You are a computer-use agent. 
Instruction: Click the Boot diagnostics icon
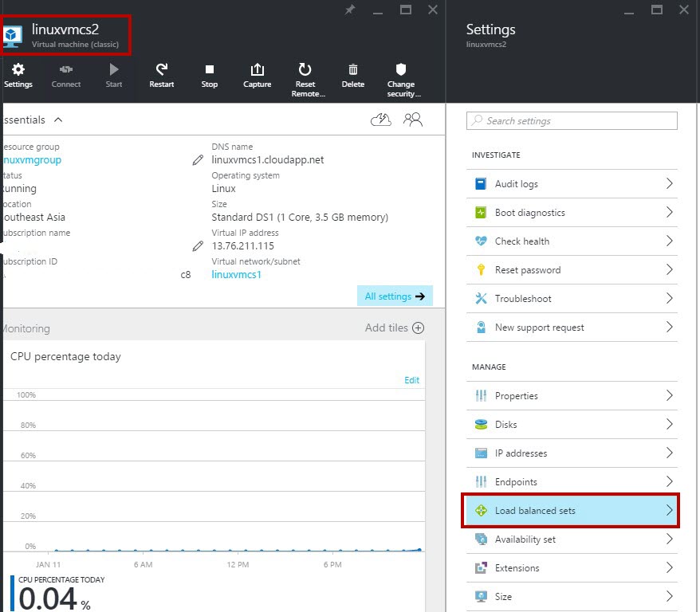[x=481, y=212]
